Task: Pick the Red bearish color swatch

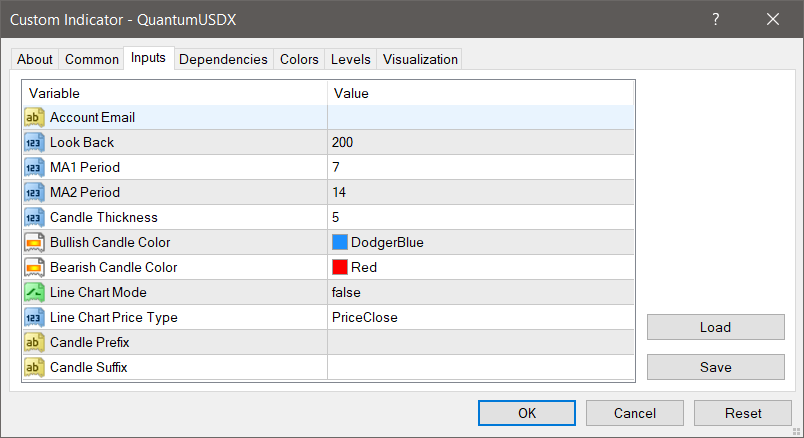Action: coord(340,267)
